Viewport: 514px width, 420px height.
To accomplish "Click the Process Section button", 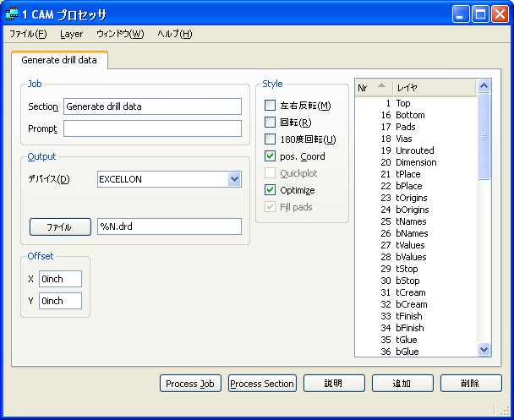I will [262, 384].
